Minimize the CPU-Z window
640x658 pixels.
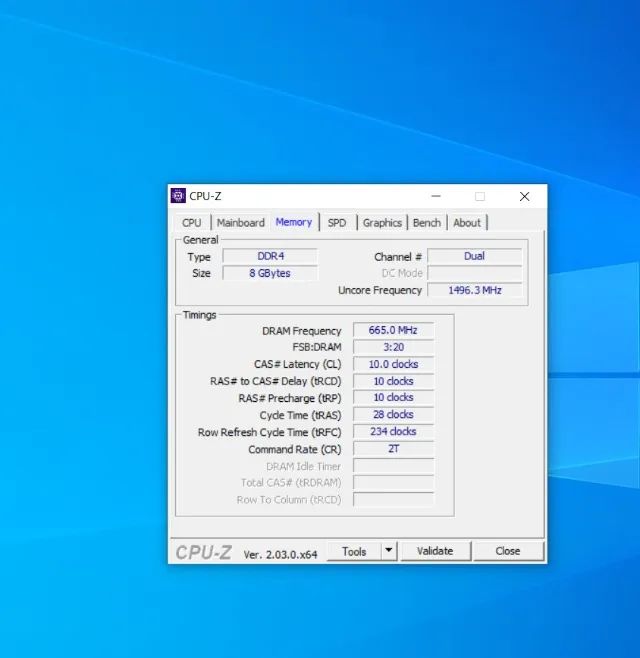pyautogui.click(x=436, y=196)
